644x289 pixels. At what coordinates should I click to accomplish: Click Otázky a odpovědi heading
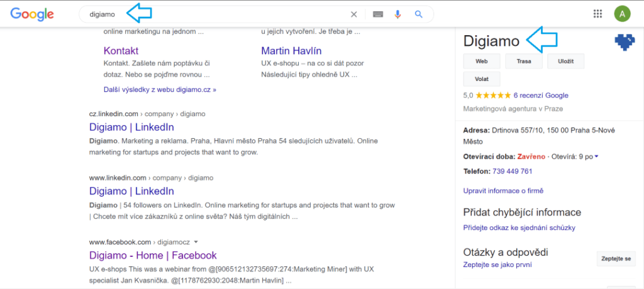pos(506,252)
